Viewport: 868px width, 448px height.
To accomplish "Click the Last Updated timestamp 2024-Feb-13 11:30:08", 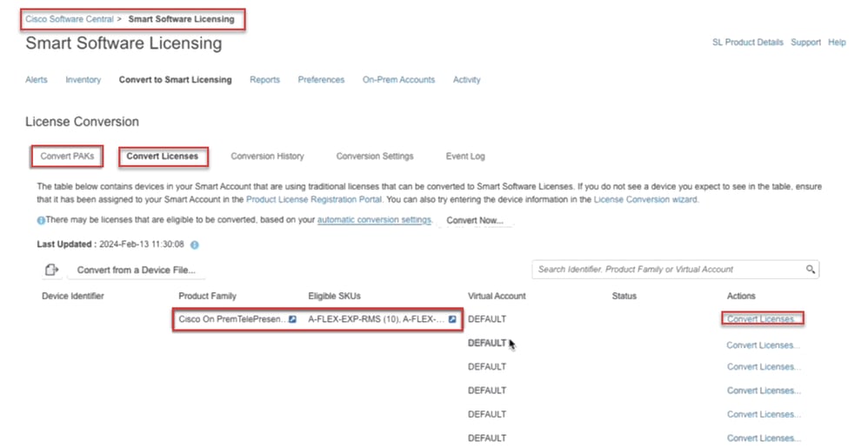I will (x=142, y=244).
